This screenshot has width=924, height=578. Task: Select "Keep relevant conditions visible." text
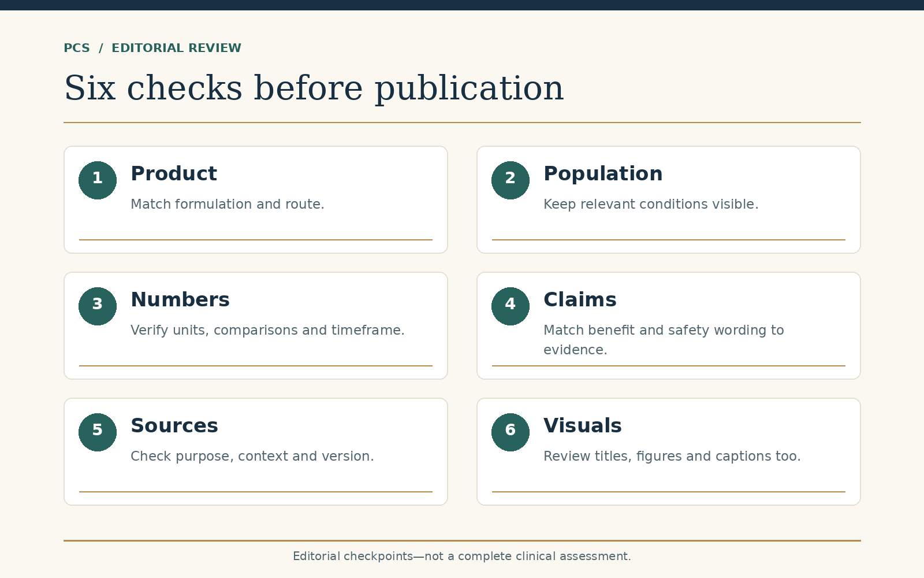click(651, 204)
